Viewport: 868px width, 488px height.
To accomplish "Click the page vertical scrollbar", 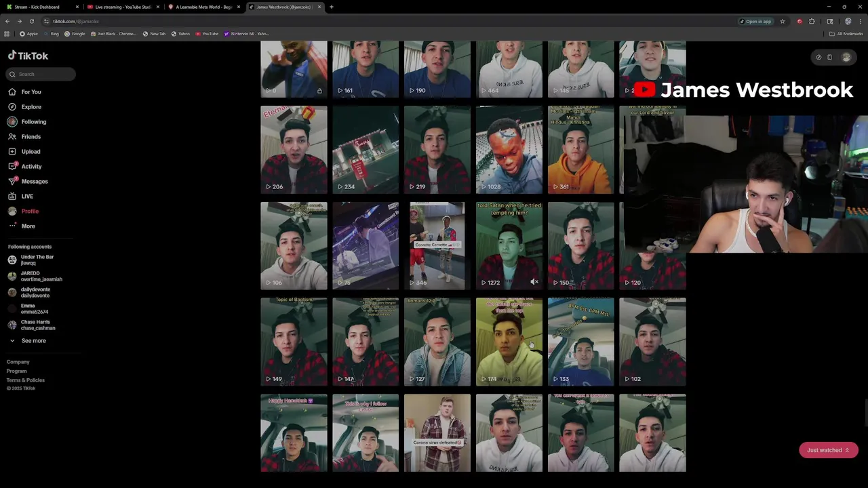I will (865, 413).
